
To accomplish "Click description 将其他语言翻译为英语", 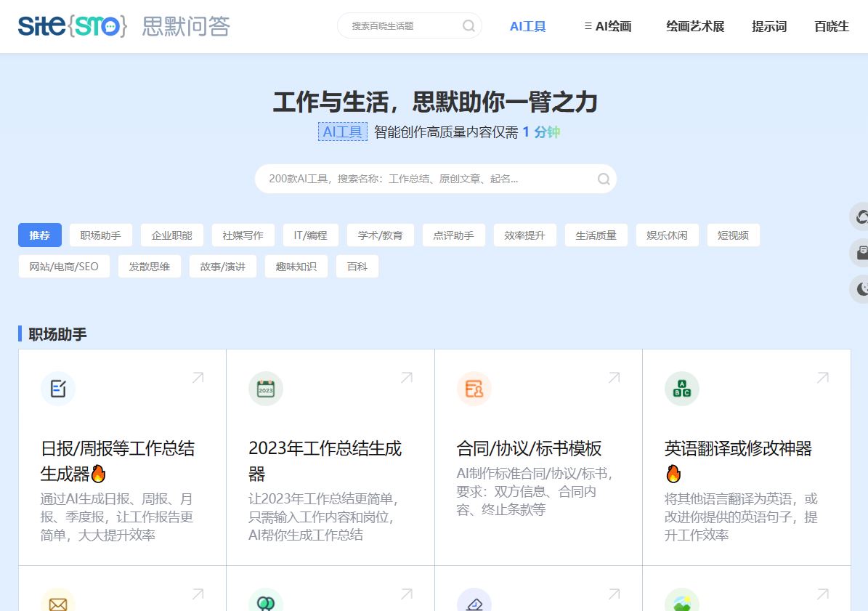I will (741, 517).
